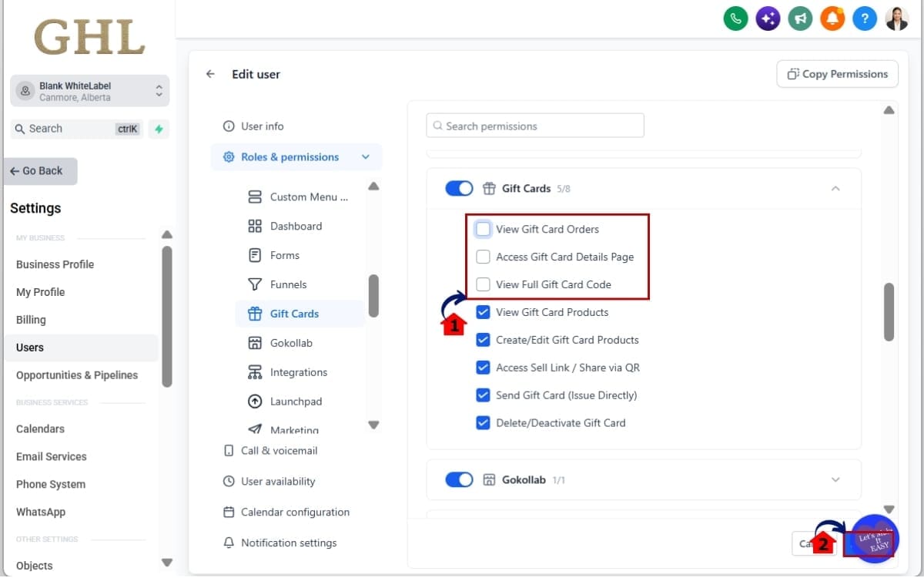This screenshot has width=924, height=578.
Task: Click the User info circle icon
Action: pos(229,126)
